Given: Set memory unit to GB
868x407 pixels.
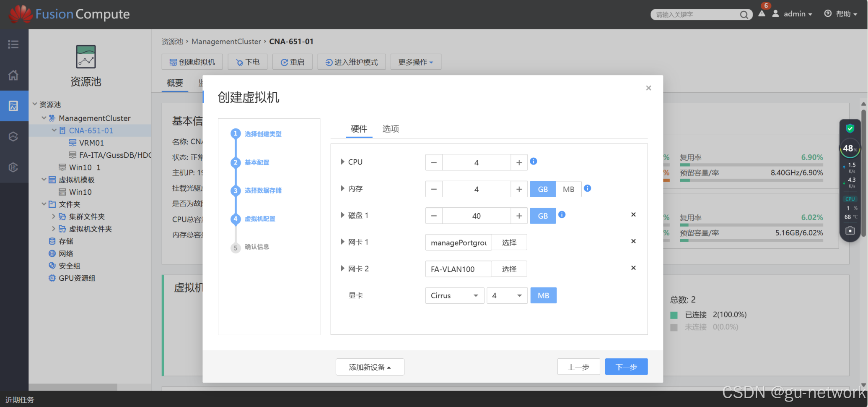Looking at the screenshot, I should coord(543,189).
